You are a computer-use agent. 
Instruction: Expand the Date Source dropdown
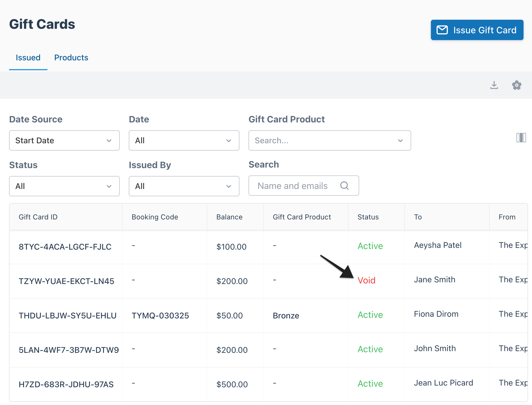(x=64, y=140)
